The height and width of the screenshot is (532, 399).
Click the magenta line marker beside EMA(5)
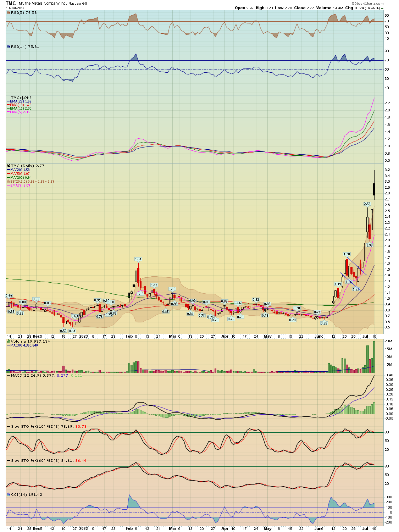coord(8,112)
